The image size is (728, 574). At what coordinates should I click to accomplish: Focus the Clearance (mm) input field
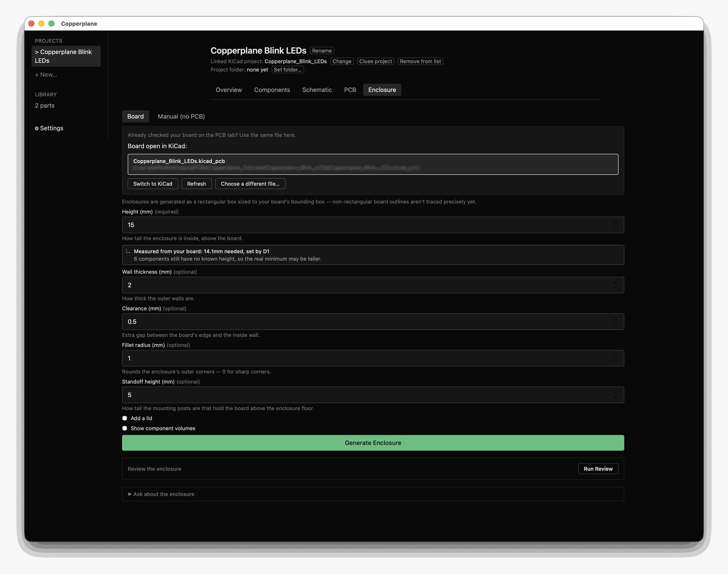tap(373, 321)
